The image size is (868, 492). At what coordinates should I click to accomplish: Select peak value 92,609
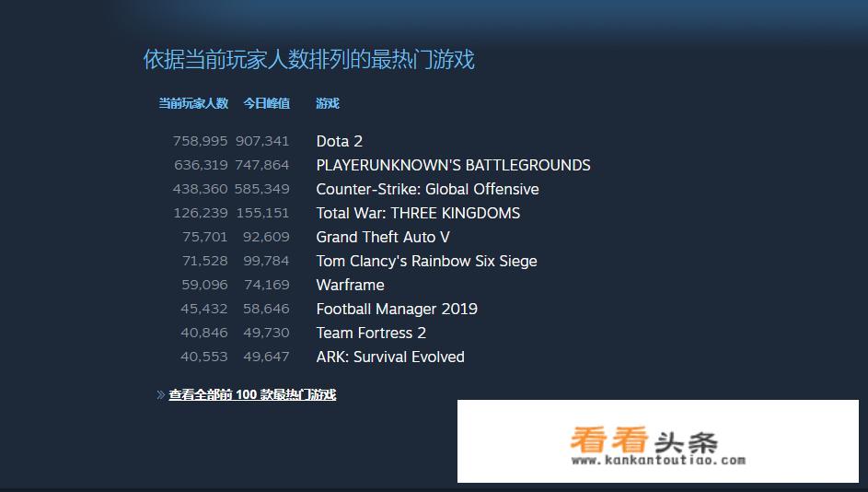coord(266,237)
